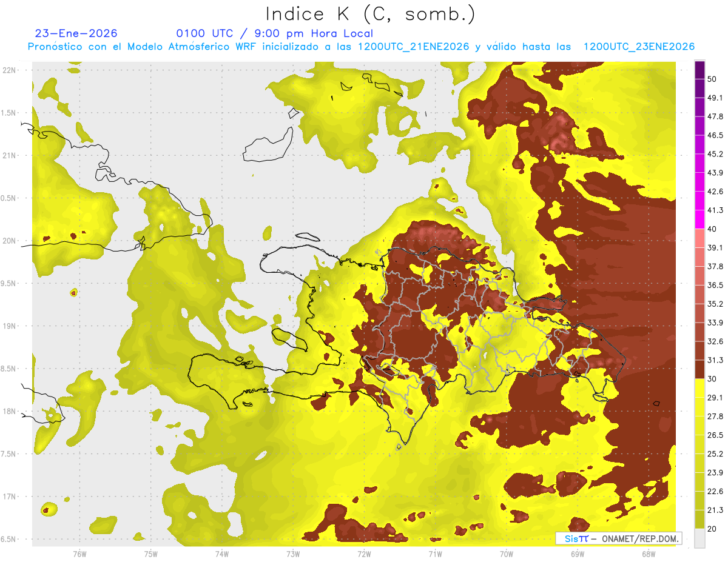The width and height of the screenshot is (728, 562).
Task: Click the dark brown colorbar segment between 30 and 31.3
Action: (699, 370)
